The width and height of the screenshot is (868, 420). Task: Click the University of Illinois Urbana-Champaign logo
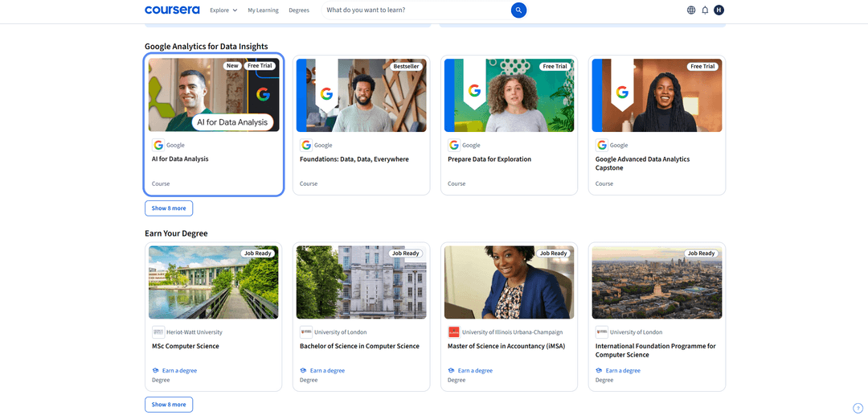pyautogui.click(x=454, y=332)
